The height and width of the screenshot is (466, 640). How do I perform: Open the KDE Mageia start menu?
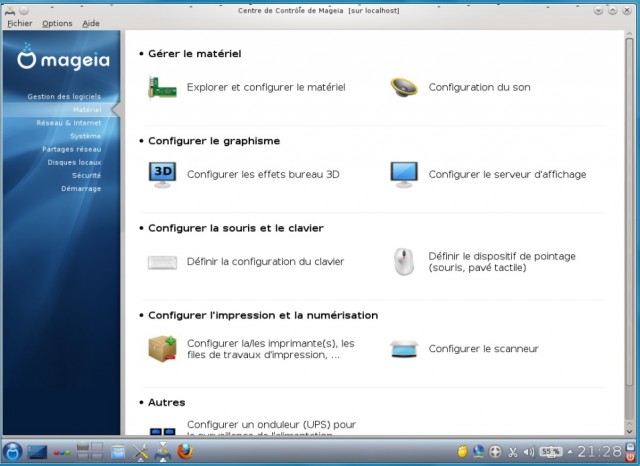12,452
